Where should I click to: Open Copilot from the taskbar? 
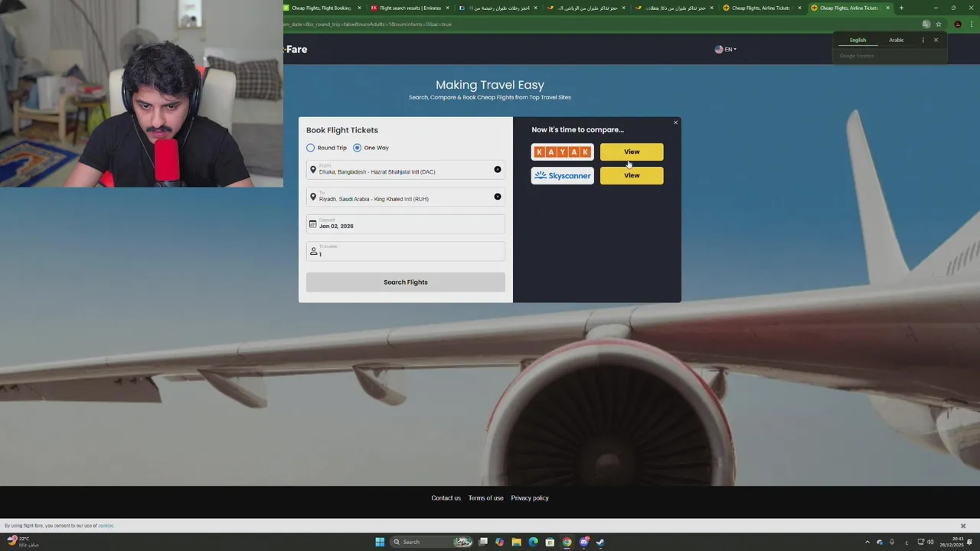point(500,542)
